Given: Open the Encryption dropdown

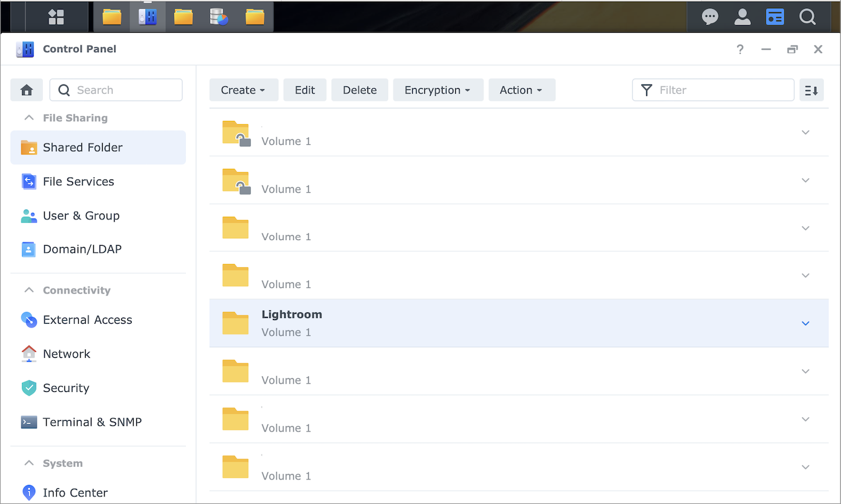Looking at the screenshot, I should tap(438, 90).
